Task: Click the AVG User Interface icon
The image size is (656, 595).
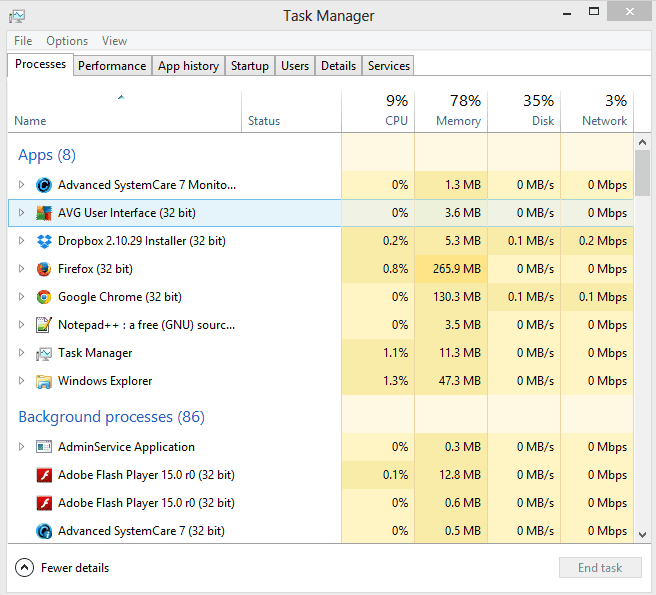Action: click(43, 213)
